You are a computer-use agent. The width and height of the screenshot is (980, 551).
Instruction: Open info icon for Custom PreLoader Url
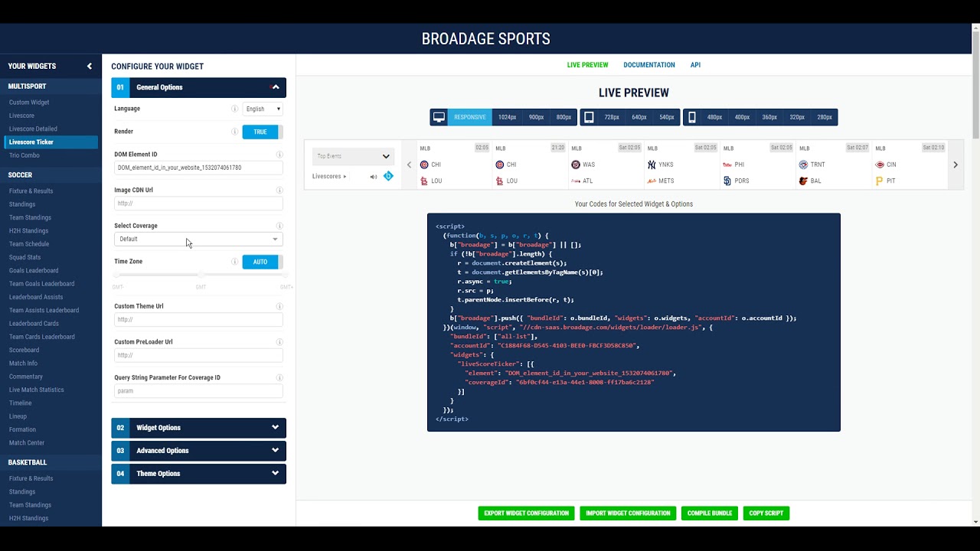click(279, 342)
